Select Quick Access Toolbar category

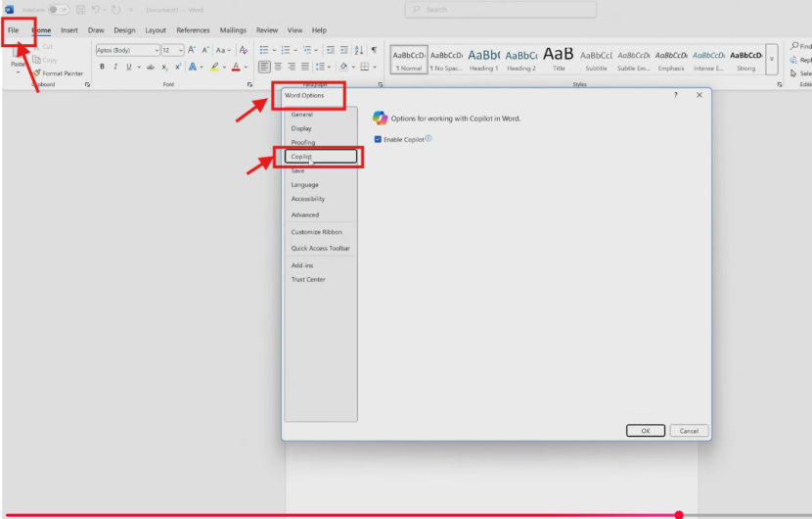321,248
